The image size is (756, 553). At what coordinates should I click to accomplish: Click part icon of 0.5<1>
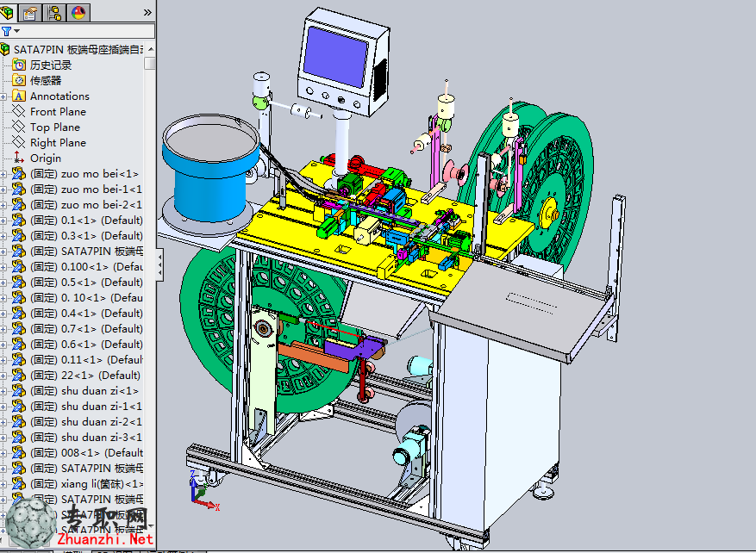coord(18,283)
